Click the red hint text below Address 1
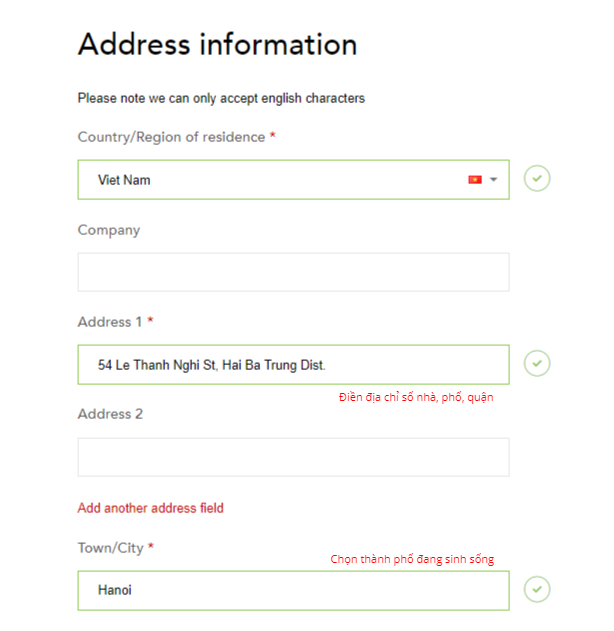Viewport: 614px width, 631px height. point(416,397)
